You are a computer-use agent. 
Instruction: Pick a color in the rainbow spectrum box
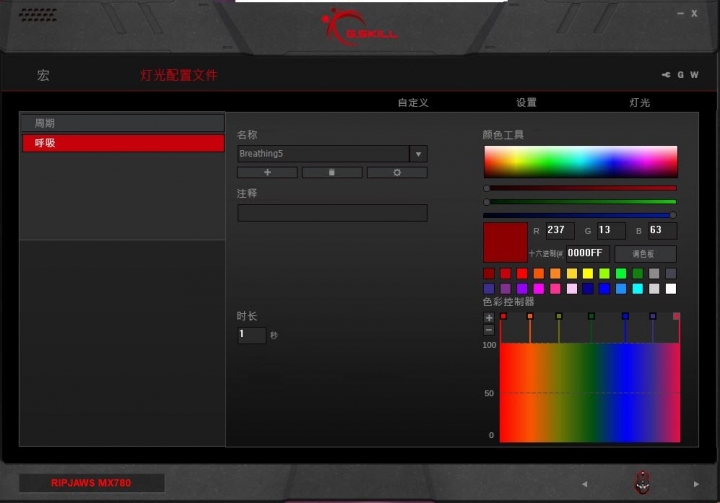[x=580, y=162]
